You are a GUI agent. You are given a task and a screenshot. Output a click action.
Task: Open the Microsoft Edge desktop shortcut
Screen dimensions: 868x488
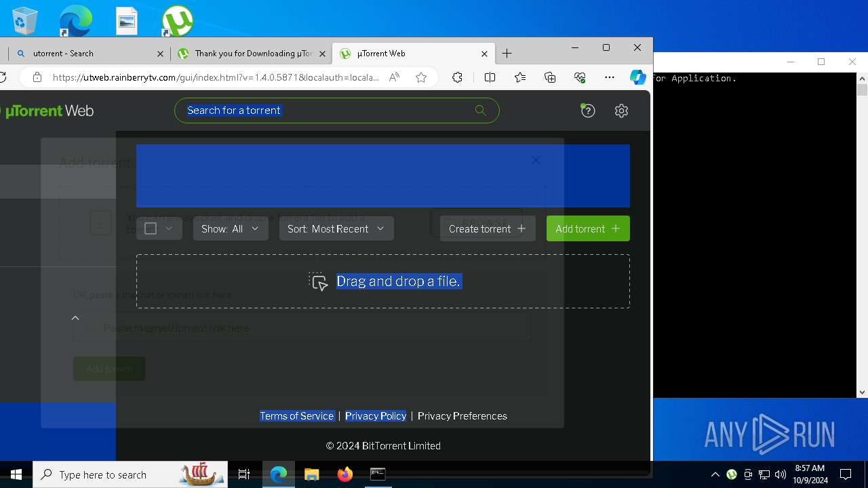[x=75, y=20]
